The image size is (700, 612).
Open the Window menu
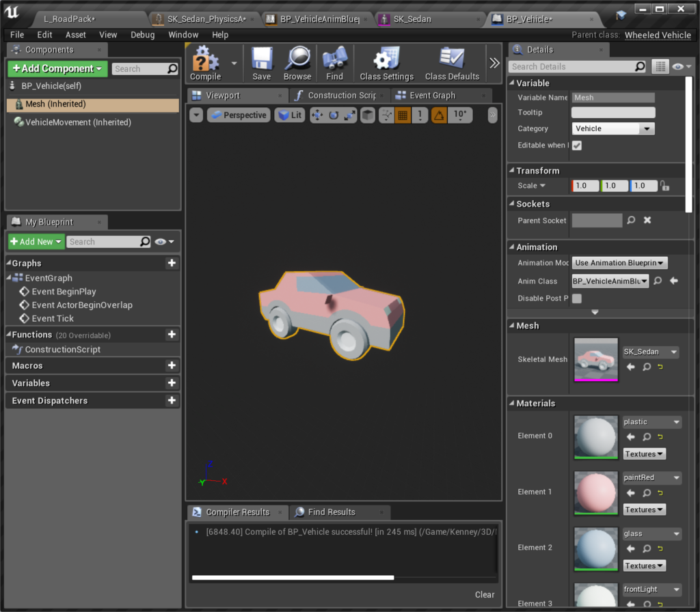[183, 35]
